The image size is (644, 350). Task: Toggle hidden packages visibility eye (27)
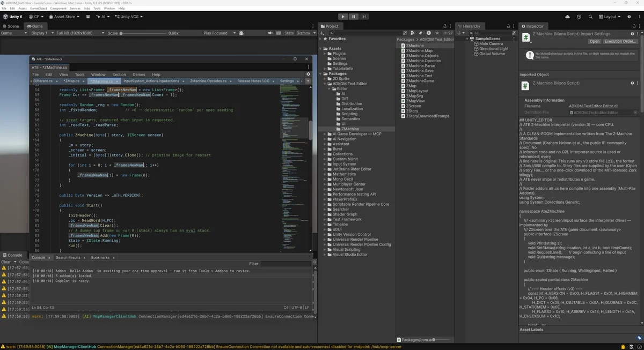pos(447,33)
